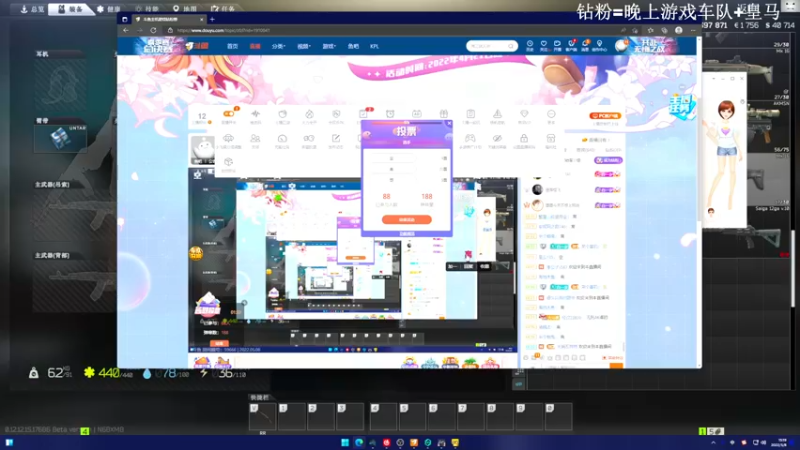The image size is (800, 450).
Task: Click the orange send button below chat
Action: point(616,365)
